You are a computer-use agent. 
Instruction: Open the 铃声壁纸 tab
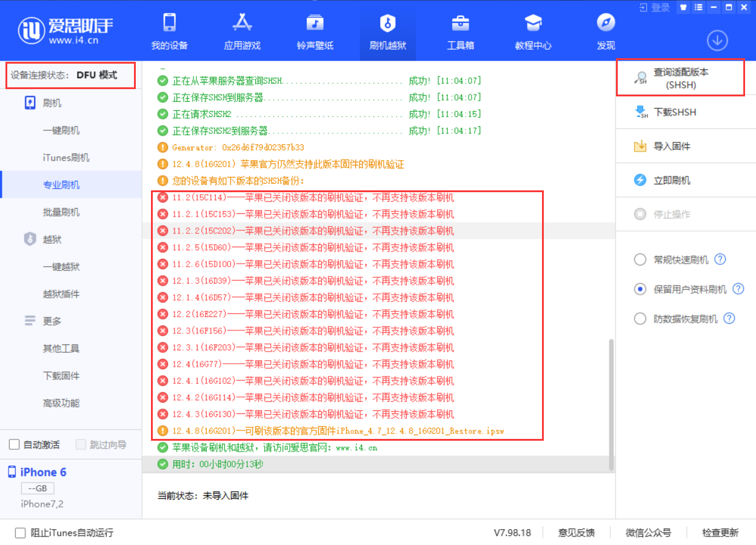[x=315, y=32]
